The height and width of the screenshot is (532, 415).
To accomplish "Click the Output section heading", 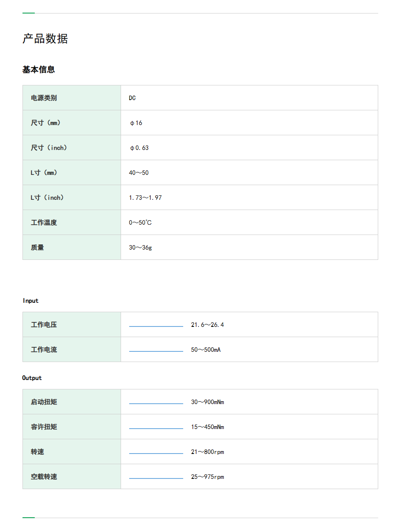I will pos(32,378).
